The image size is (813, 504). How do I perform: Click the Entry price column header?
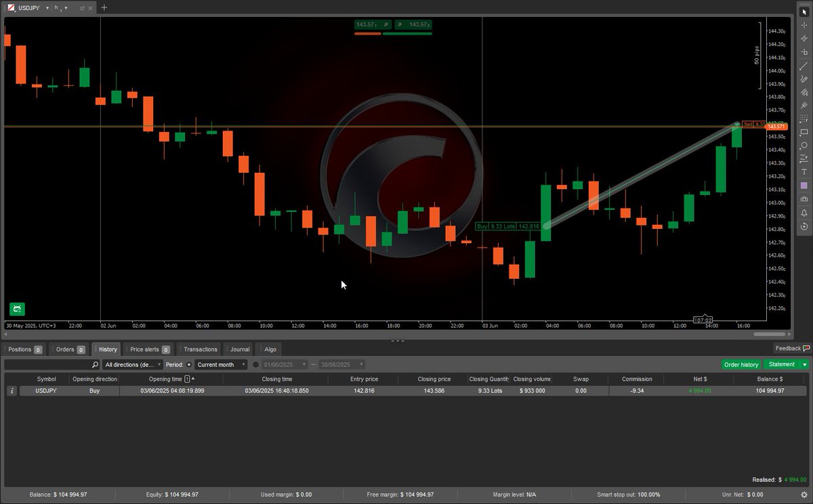364,379
